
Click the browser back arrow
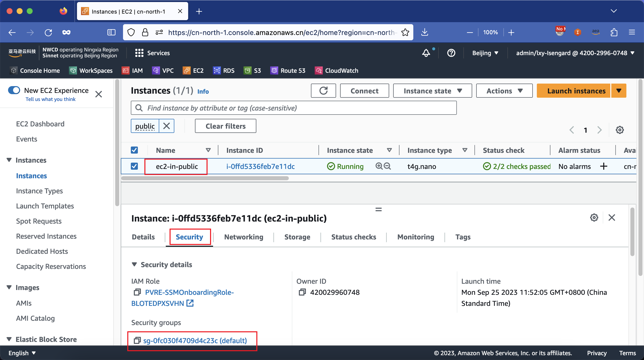tap(12, 32)
